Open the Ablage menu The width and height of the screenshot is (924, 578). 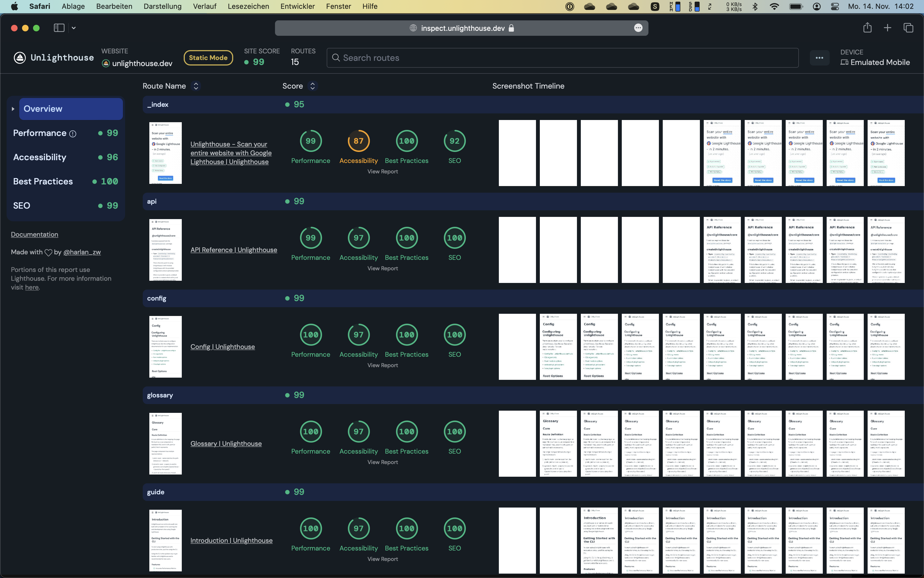(73, 7)
